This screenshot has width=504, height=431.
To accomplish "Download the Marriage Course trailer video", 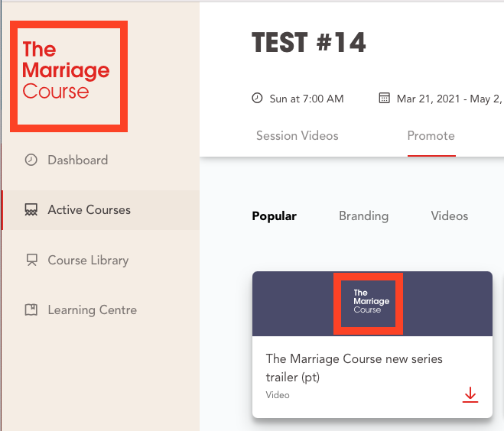I will tap(470, 395).
